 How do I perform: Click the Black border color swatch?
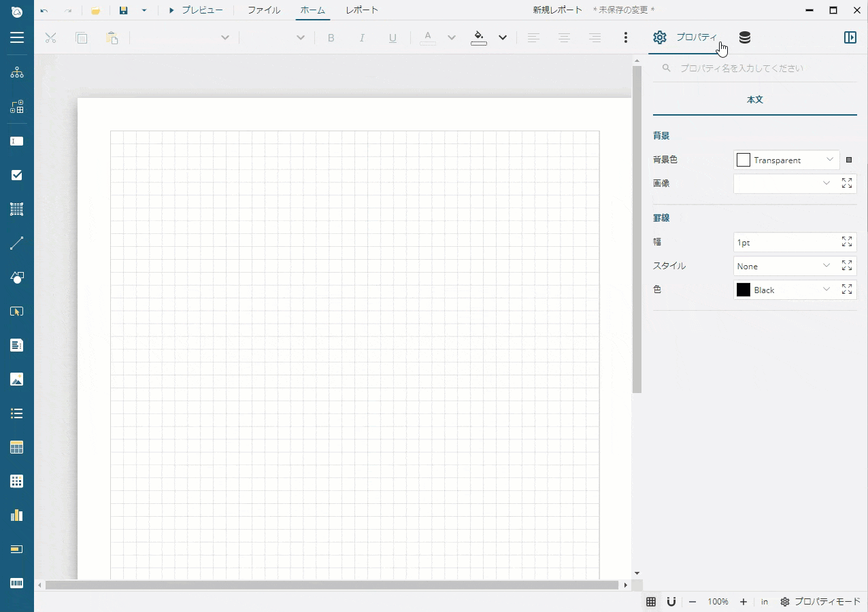(744, 290)
